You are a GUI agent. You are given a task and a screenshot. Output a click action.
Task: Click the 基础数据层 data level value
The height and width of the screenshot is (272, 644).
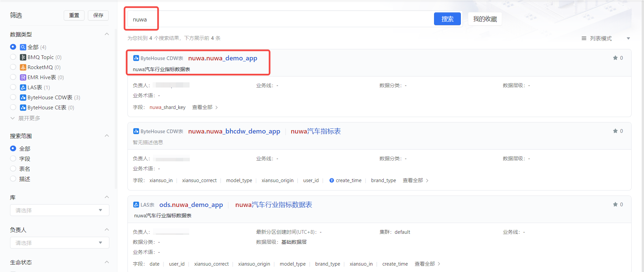point(294,242)
